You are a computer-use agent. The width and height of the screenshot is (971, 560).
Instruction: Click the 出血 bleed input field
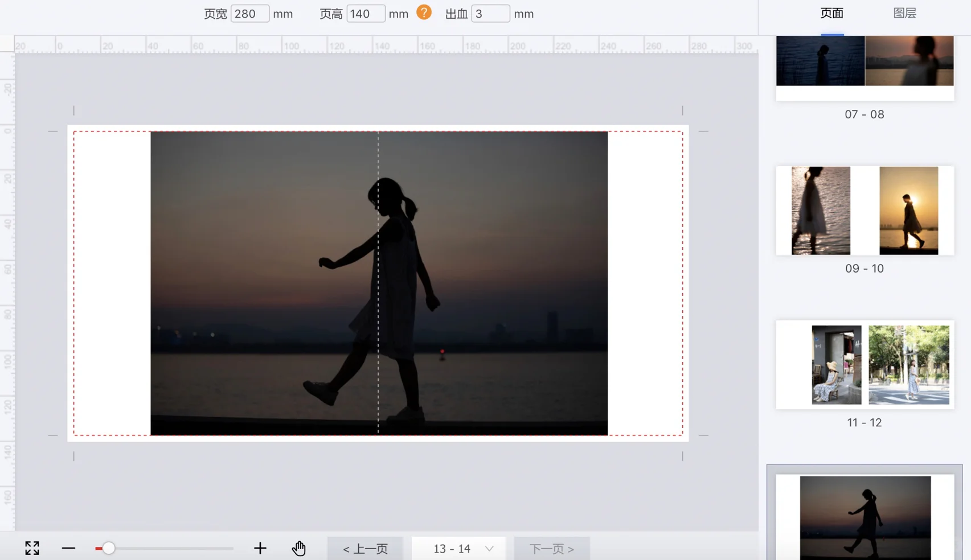pos(490,14)
